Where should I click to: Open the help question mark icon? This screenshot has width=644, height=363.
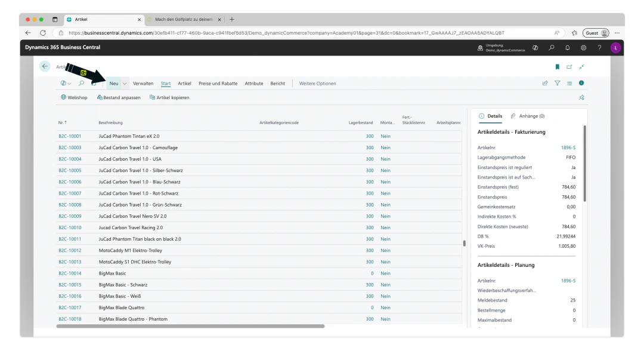click(599, 48)
